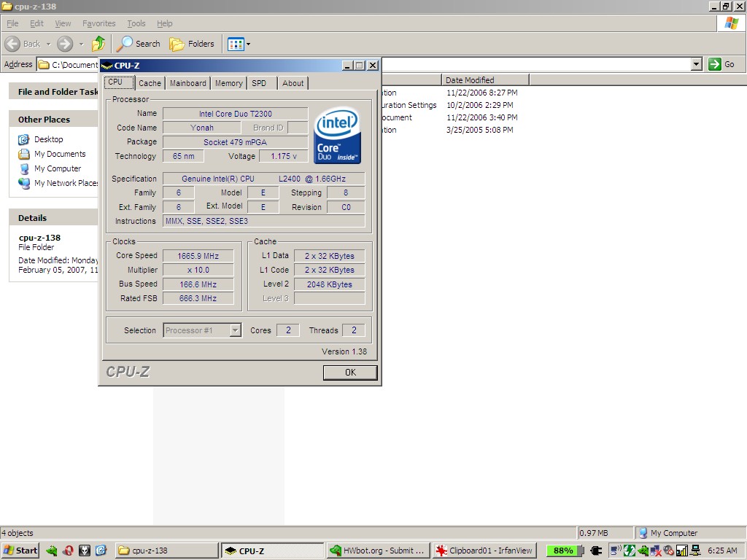This screenshot has width=747, height=560.
Task: Click the green dragon quick launch icon
Action: click(x=52, y=551)
